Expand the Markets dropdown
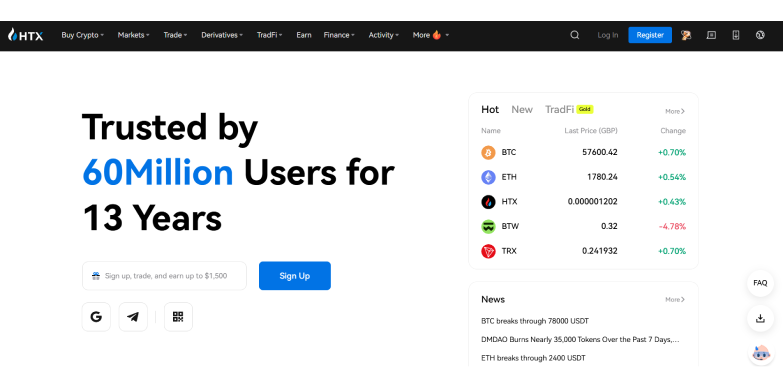 click(133, 35)
